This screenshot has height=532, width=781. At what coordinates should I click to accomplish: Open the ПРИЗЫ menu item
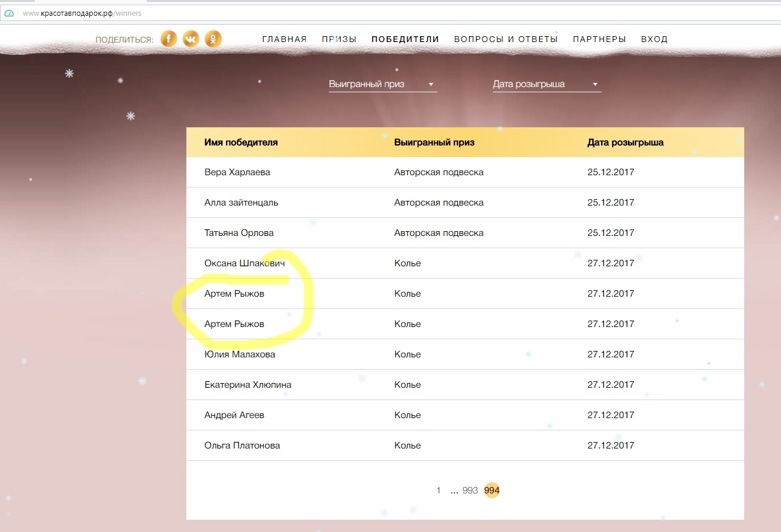coord(339,39)
